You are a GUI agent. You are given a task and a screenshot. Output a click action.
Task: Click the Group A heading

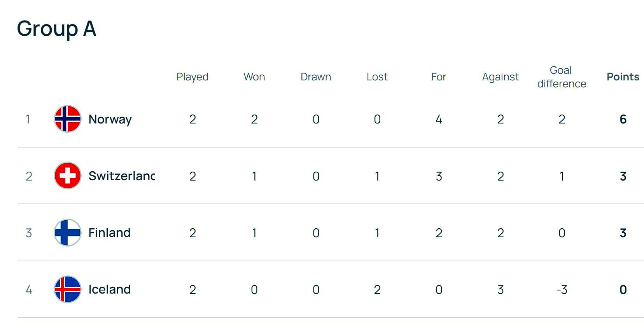click(x=56, y=29)
